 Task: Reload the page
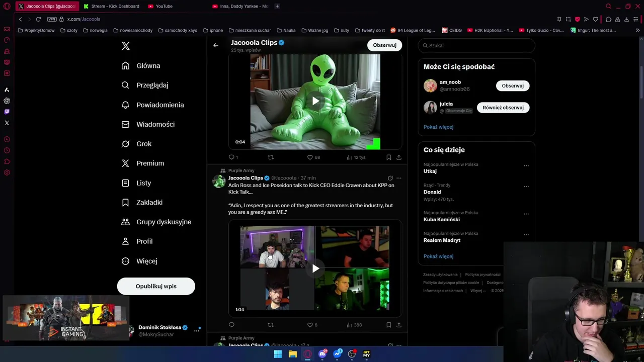[38, 19]
